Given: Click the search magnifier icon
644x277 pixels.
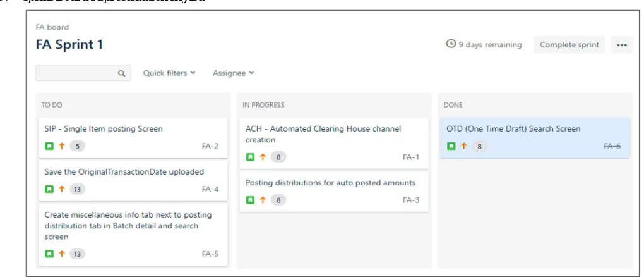Looking at the screenshot, I should (x=122, y=73).
